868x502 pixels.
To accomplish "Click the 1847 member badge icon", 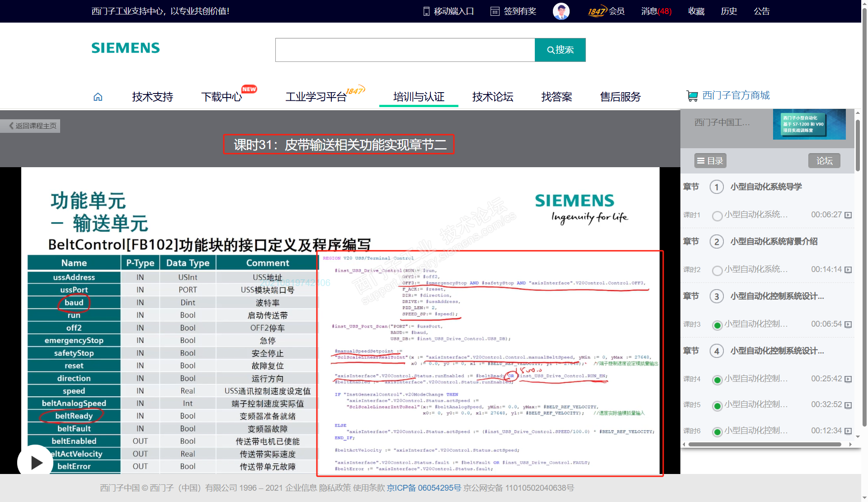I will (x=597, y=11).
